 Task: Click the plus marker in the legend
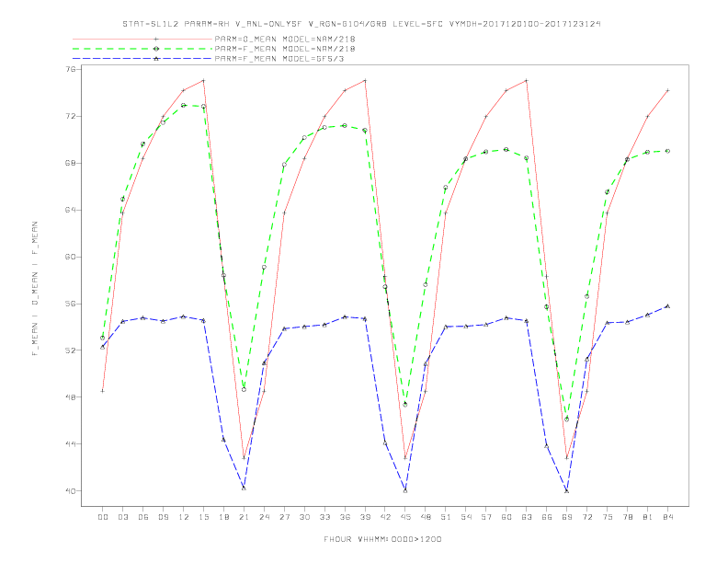click(x=156, y=39)
